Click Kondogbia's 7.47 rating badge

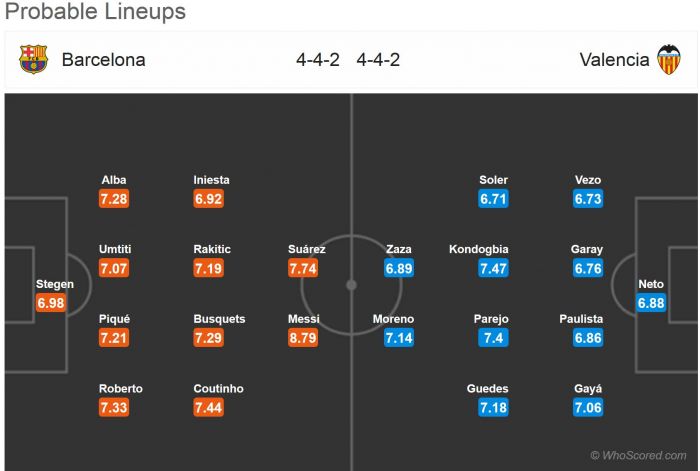(492, 268)
